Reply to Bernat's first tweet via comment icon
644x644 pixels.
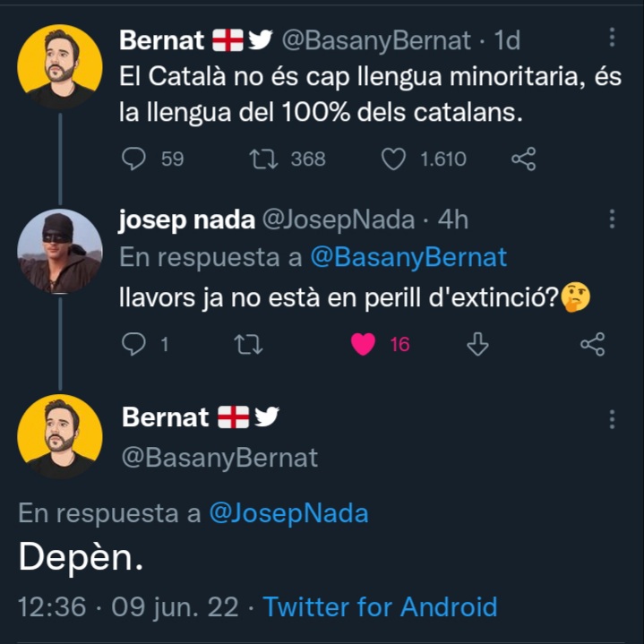[x=133, y=159]
